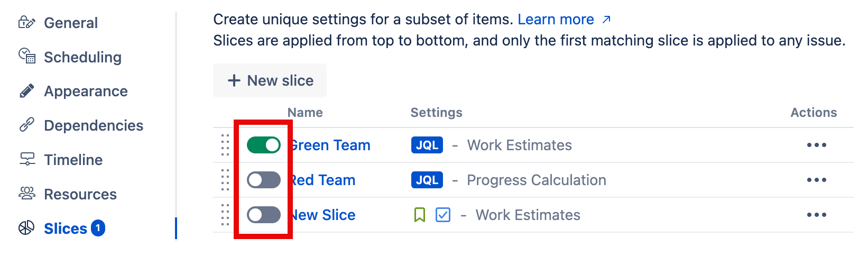This screenshot has width=868, height=256.
Task: Go to the Scheduling settings tab
Action: 82,57
